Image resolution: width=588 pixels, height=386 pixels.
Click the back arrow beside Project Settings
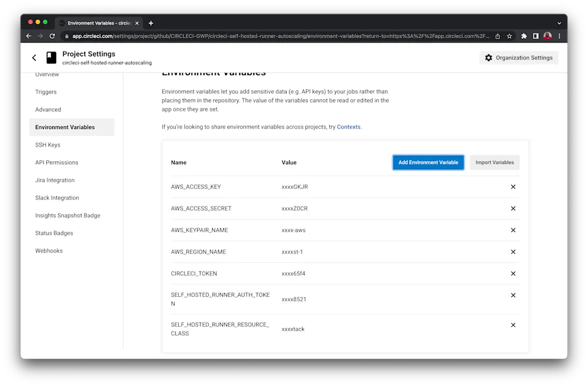point(33,57)
